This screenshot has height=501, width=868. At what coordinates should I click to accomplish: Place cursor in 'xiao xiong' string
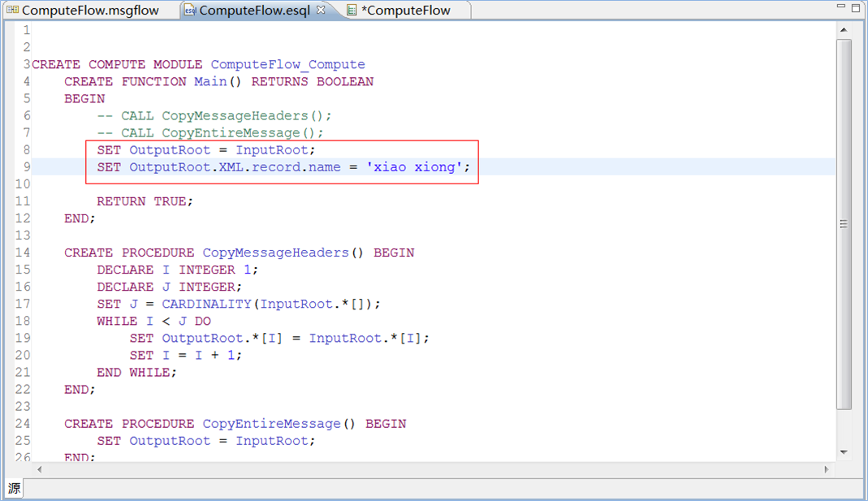(x=414, y=167)
